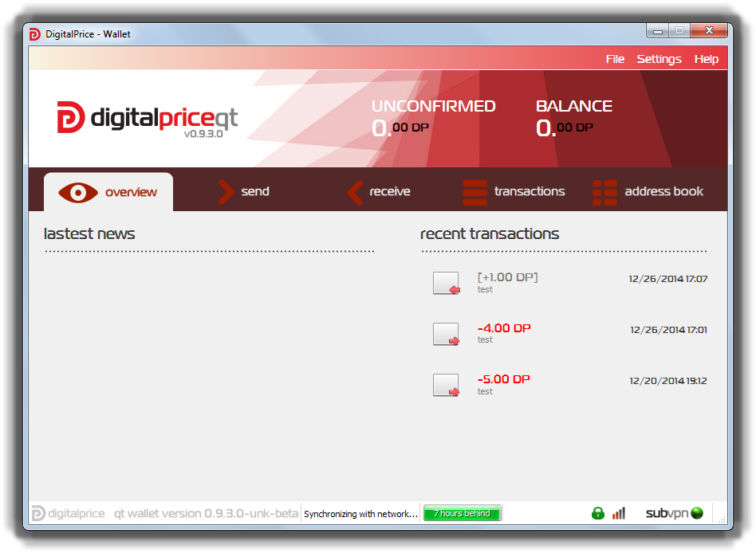Open the File menu
This screenshot has height=553, width=756.
point(615,58)
